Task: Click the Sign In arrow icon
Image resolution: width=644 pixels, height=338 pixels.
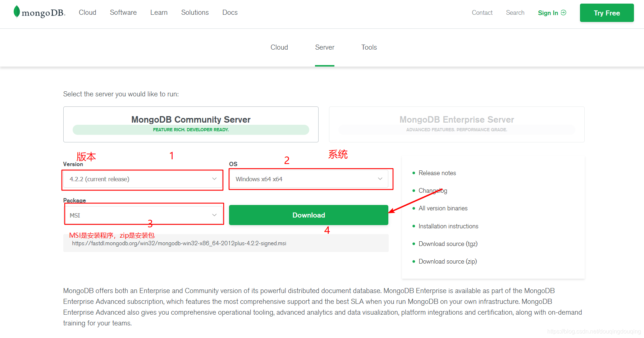Action: point(563,13)
